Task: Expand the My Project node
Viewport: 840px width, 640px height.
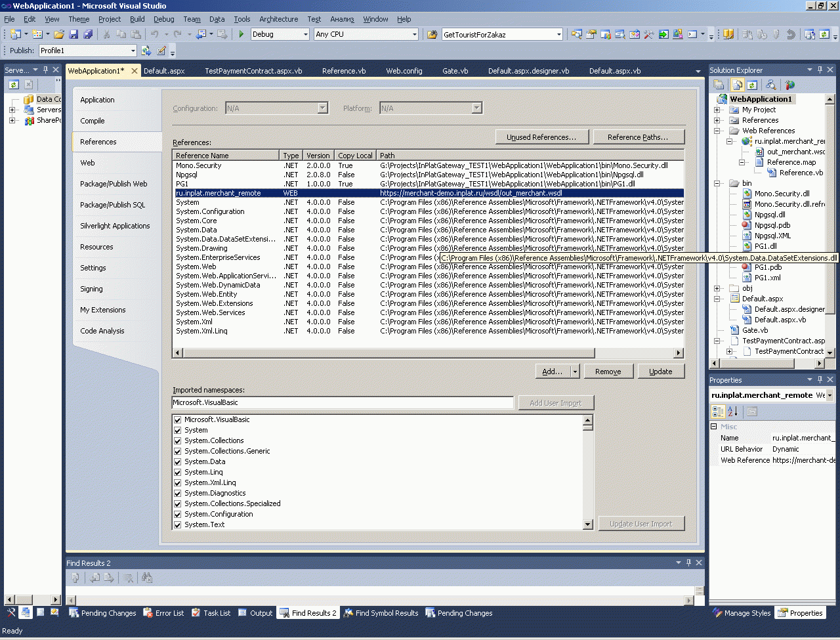Action: (x=717, y=110)
